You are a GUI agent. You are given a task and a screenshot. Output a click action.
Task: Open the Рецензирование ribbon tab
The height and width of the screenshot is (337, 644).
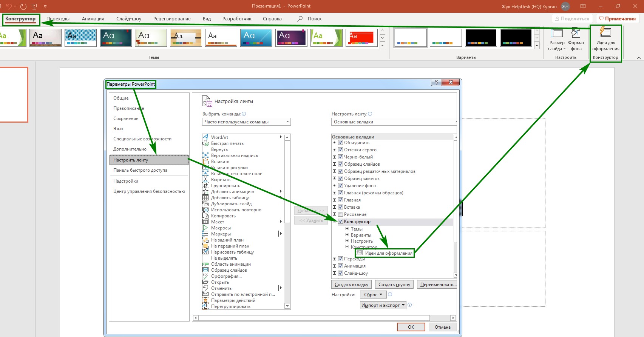(x=172, y=18)
